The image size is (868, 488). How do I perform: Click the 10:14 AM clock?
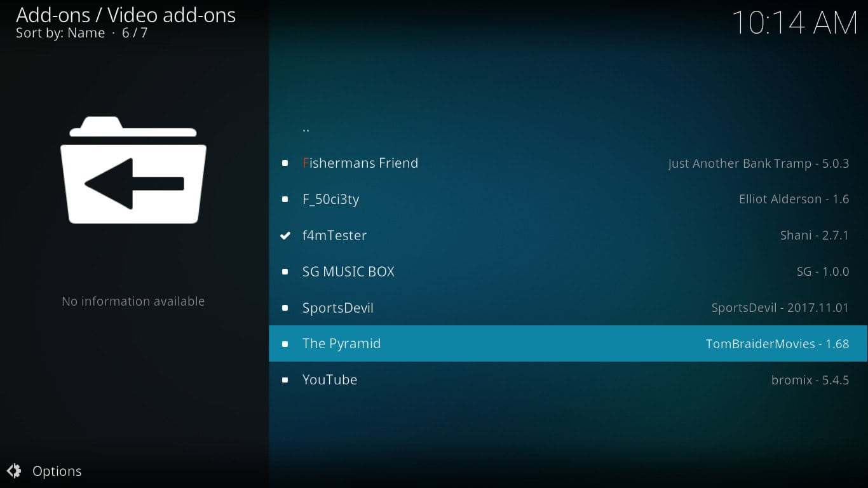tap(795, 23)
